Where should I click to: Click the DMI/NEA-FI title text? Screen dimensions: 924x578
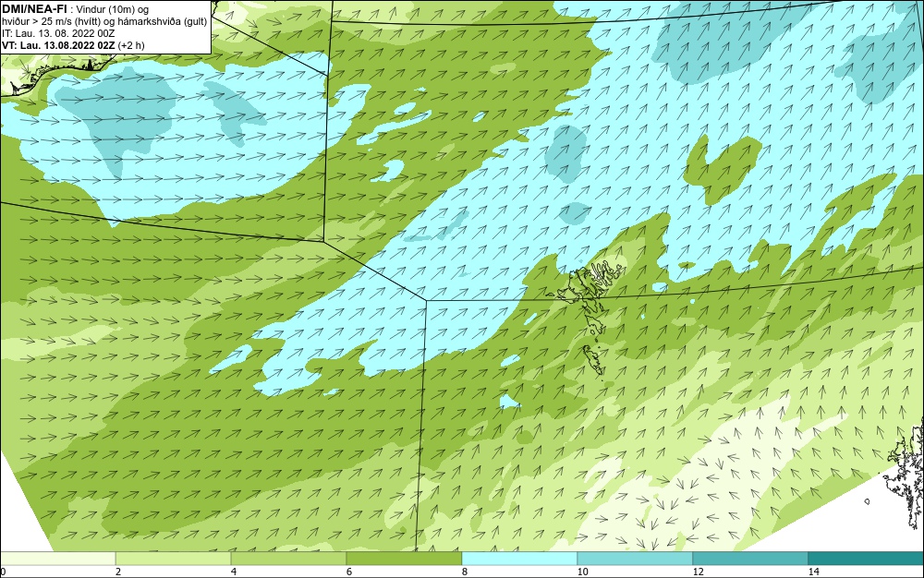(x=34, y=7)
